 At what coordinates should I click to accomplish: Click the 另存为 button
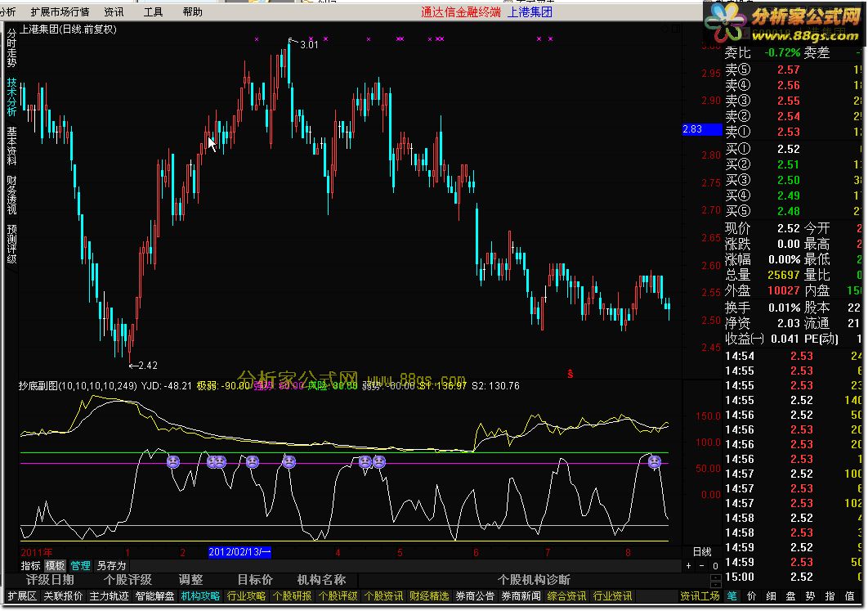[111, 565]
